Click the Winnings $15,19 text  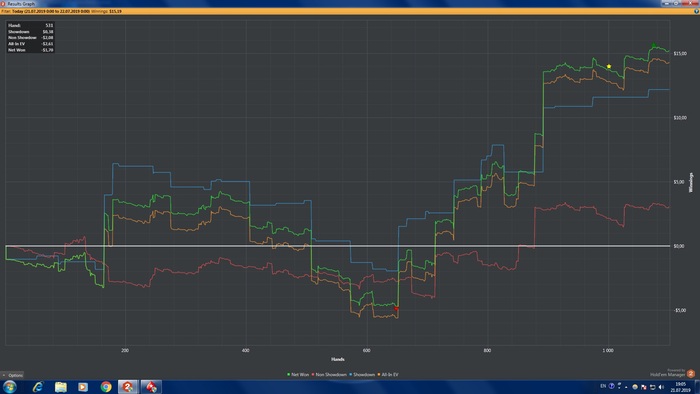tap(106, 11)
